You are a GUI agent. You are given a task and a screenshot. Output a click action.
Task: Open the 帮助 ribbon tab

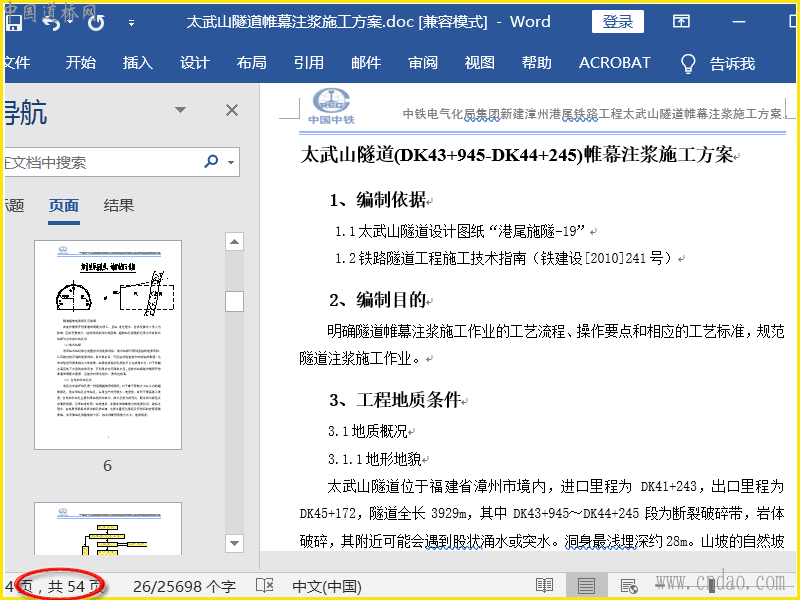pyautogui.click(x=536, y=63)
